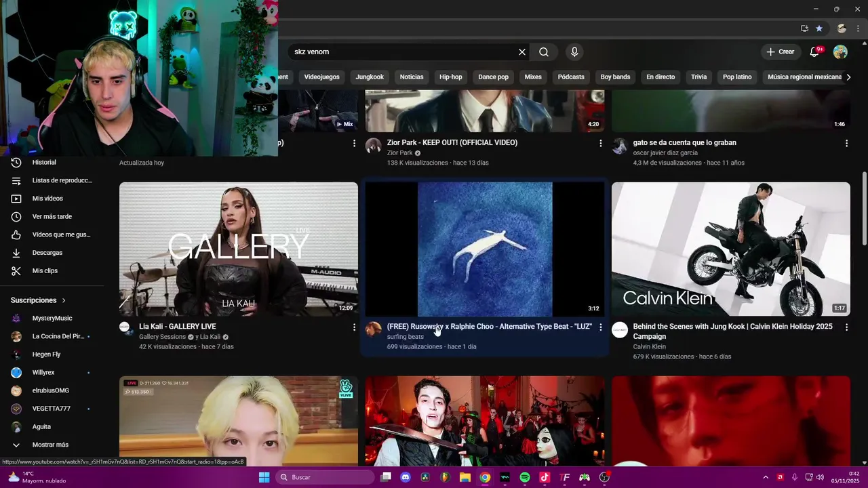Play the blue LUZ beat thumbnail
Image resolution: width=868 pixels, height=488 pixels.
(x=485, y=249)
